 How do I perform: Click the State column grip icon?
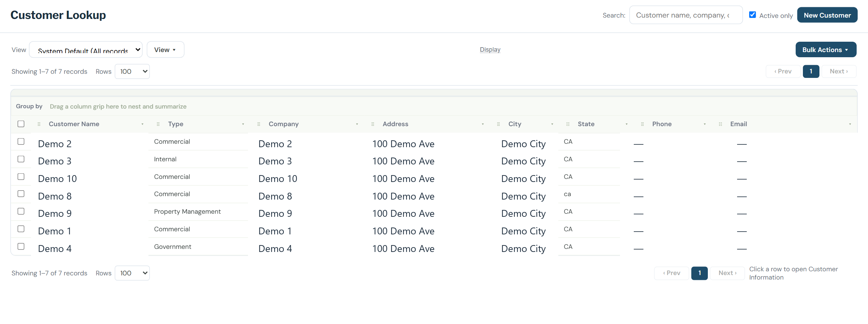click(568, 124)
